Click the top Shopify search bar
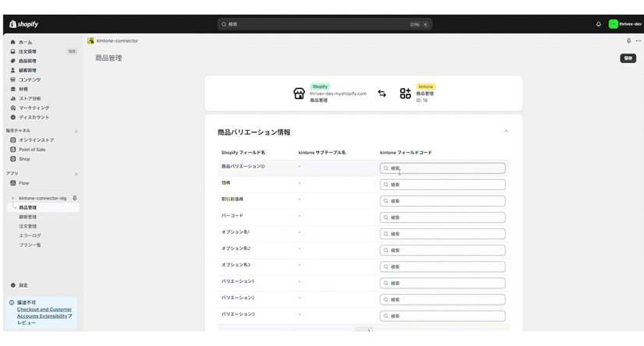 pos(324,24)
